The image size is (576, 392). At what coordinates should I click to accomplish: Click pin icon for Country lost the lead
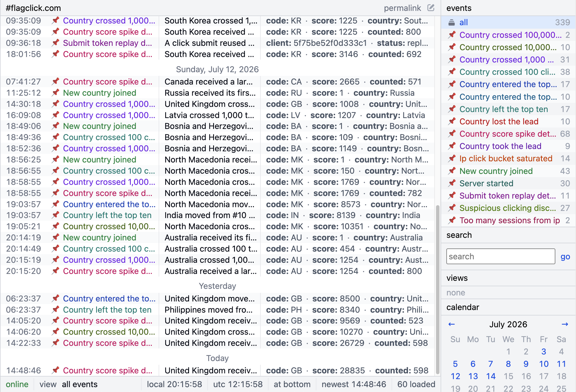pyautogui.click(x=452, y=121)
